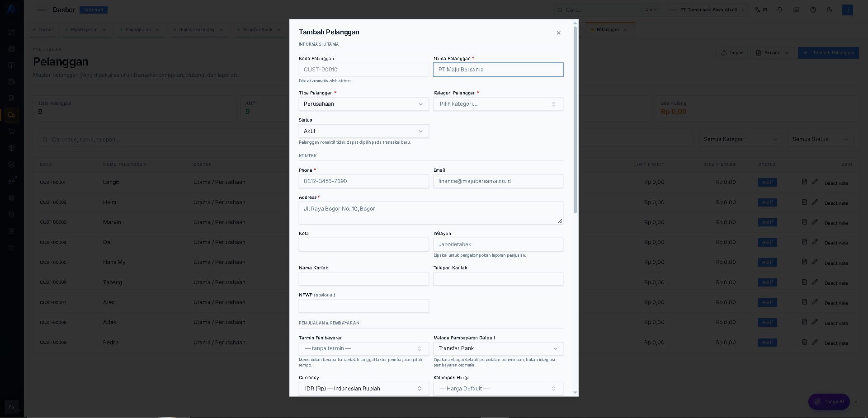Open the Tanya AI assistant button

point(829,402)
